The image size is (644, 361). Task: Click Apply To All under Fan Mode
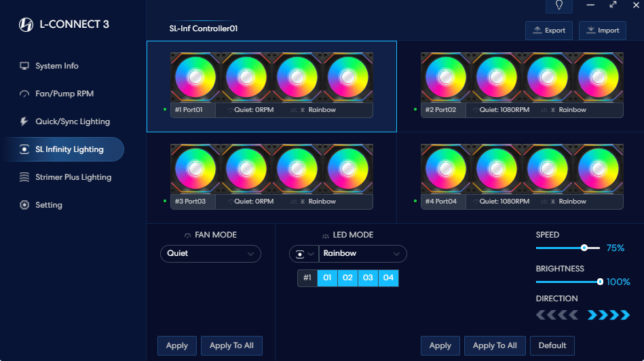(231, 345)
